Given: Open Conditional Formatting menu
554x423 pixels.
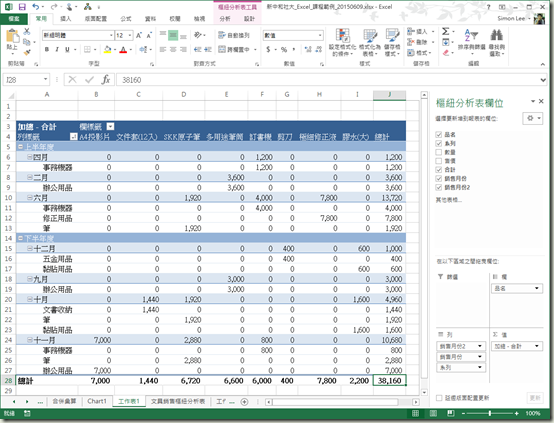Looking at the screenshot, I should 342,42.
